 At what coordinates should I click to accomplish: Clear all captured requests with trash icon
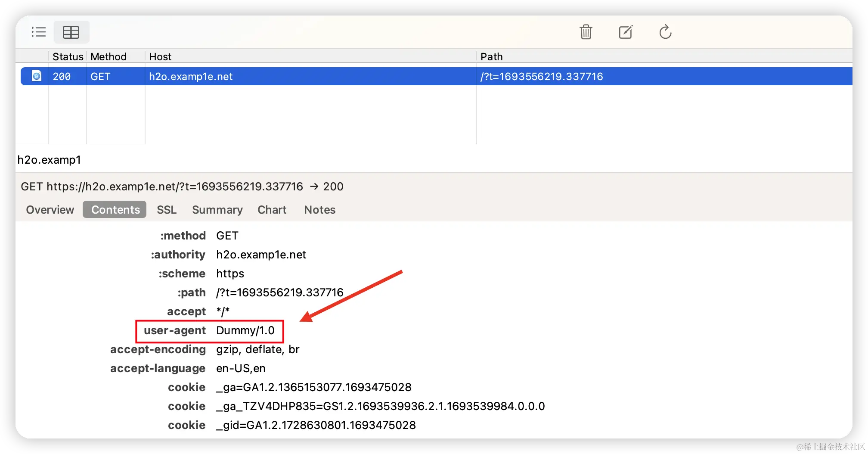586,32
